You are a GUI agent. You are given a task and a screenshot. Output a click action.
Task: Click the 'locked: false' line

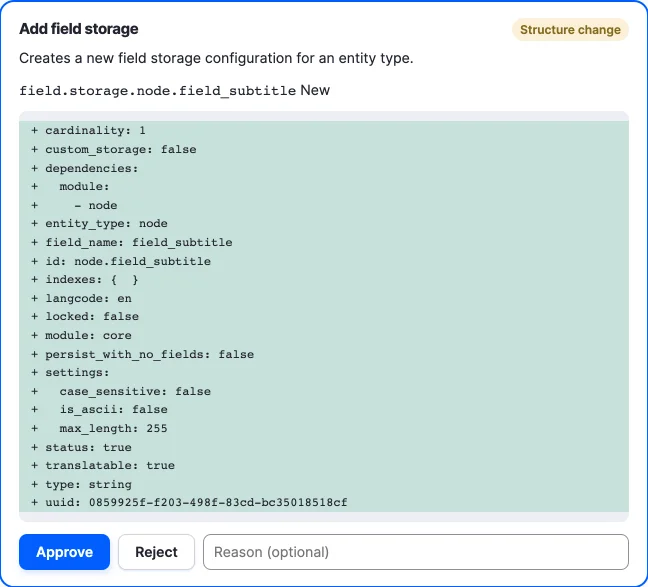(324, 317)
